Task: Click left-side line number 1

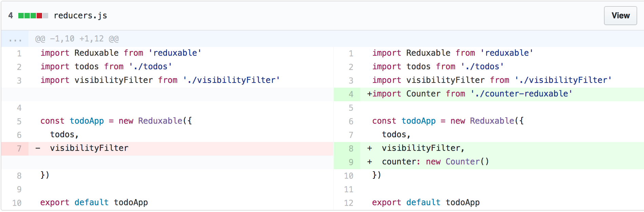Action: click(19, 54)
